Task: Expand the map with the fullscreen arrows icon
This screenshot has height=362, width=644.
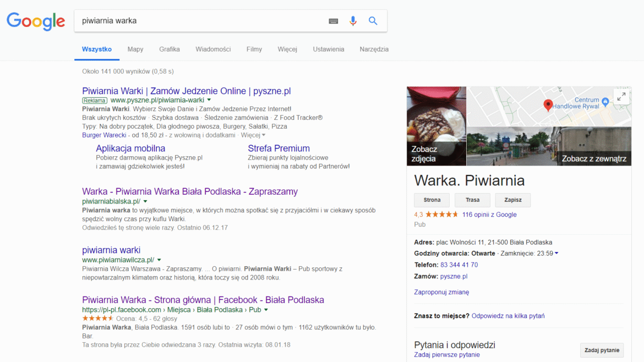Action: [x=622, y=96]
